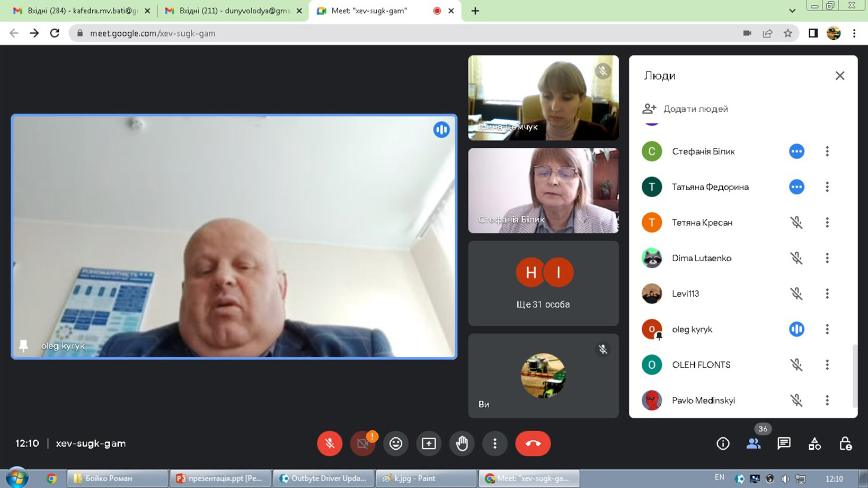Image resolution: width=868 pixels, height=488 pixels.
Task: Open the tab search dropdown arrow
Action: 792,11
